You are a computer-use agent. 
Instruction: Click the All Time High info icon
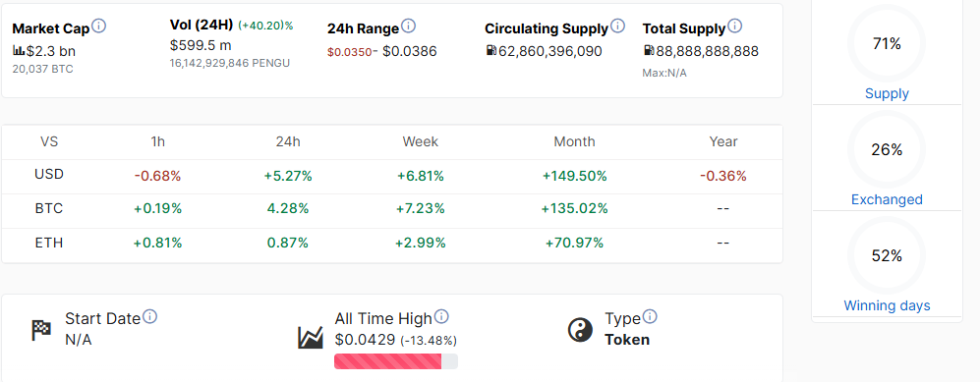[441, 316]
